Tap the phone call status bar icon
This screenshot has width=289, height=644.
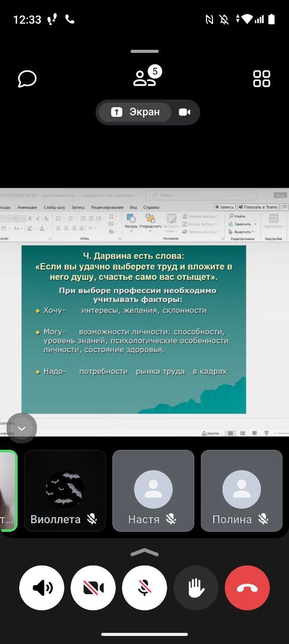coord(70,19)
